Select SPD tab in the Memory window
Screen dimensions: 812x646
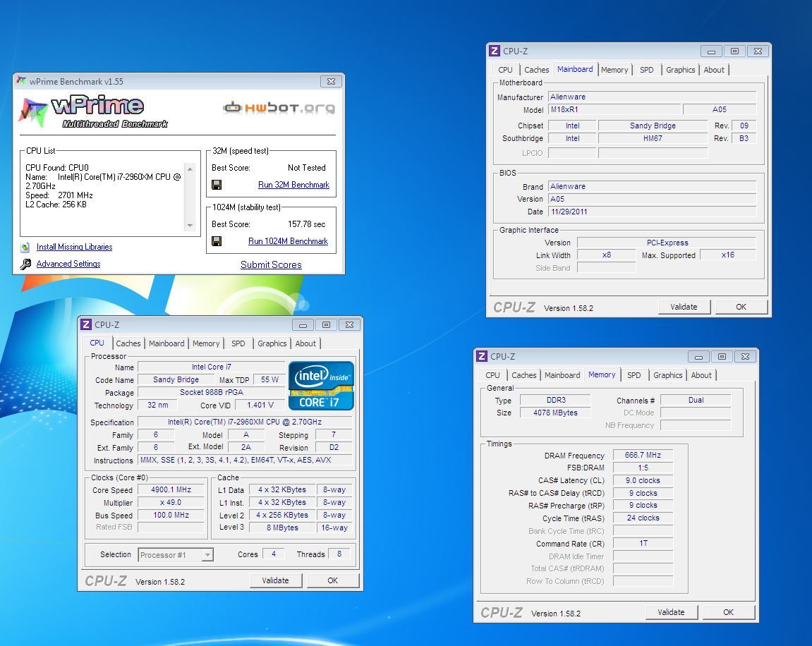click(634, 375)
